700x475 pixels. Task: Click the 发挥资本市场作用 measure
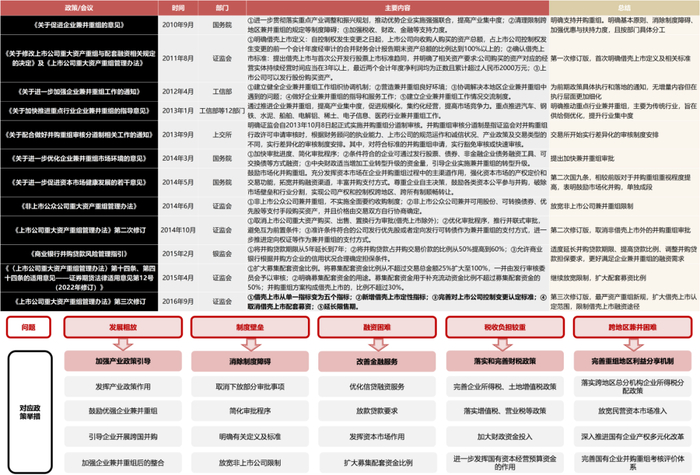click(x=377, y=437)
